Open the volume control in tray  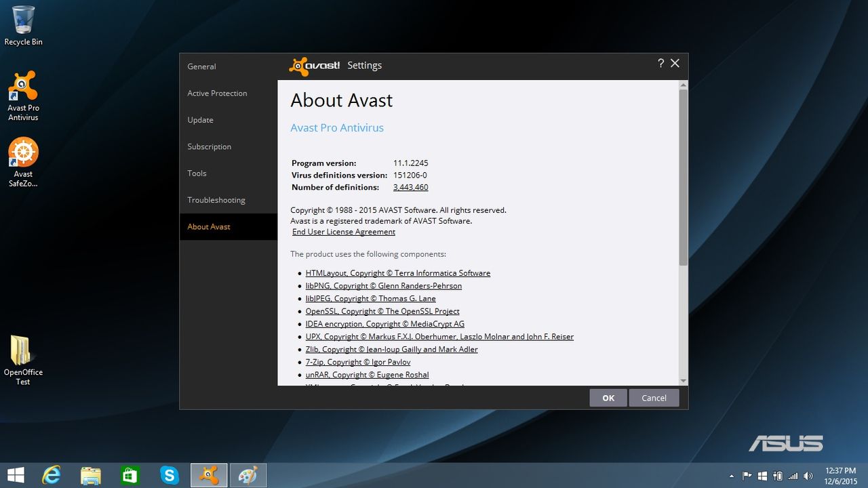point(808,476)
